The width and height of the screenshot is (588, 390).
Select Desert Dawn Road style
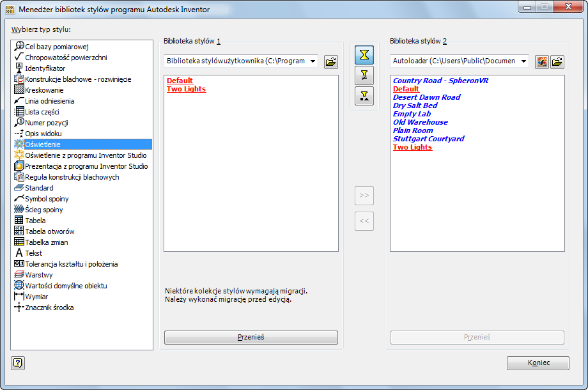click(x=427, y=97)
